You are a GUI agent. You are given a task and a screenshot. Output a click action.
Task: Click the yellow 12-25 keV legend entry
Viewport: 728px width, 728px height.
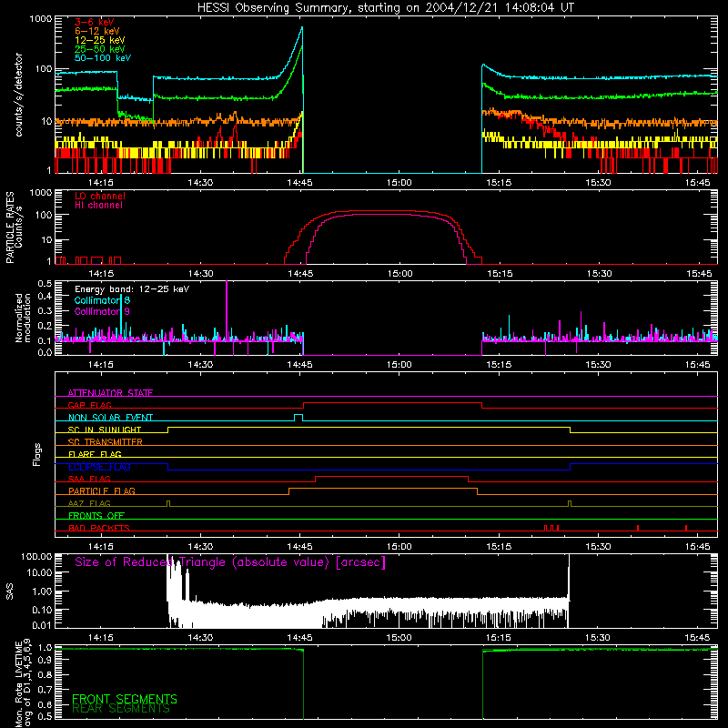pyautogui.click(x=99, y=40)
